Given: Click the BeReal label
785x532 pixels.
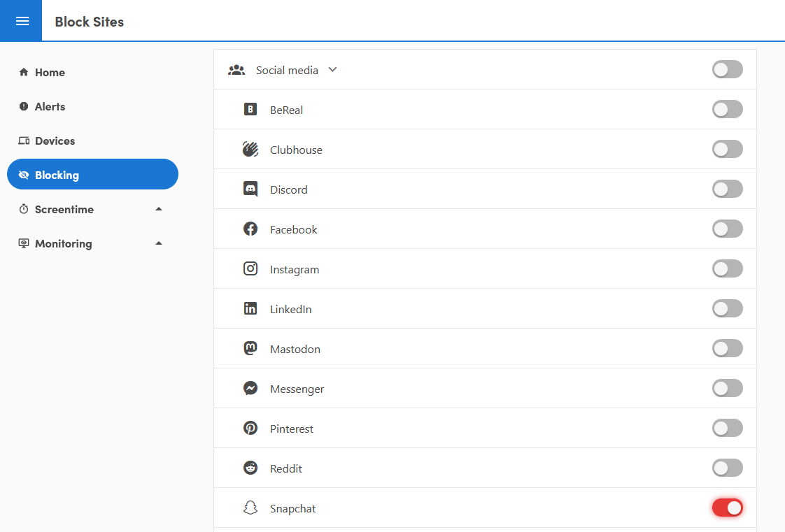Looking at the screenshot, I should 286,110.
